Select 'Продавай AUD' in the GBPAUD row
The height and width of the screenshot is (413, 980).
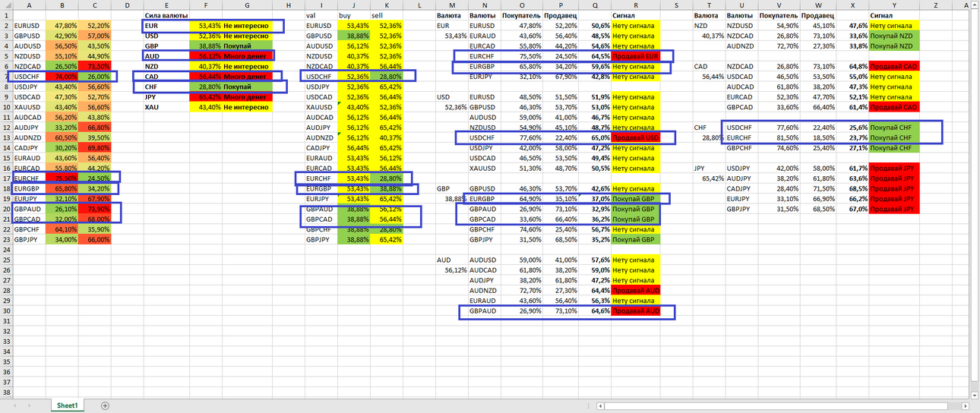click(636, 311)
